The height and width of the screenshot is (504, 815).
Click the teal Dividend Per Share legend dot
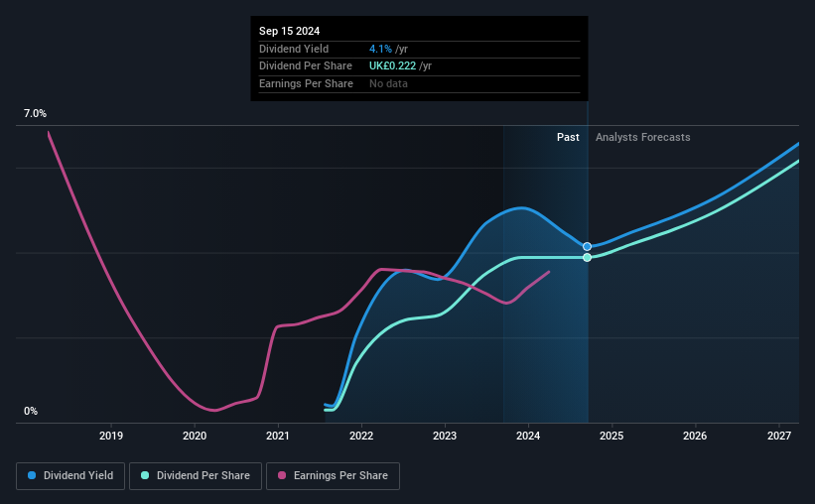pyautogui.click(x=145, y=475)
